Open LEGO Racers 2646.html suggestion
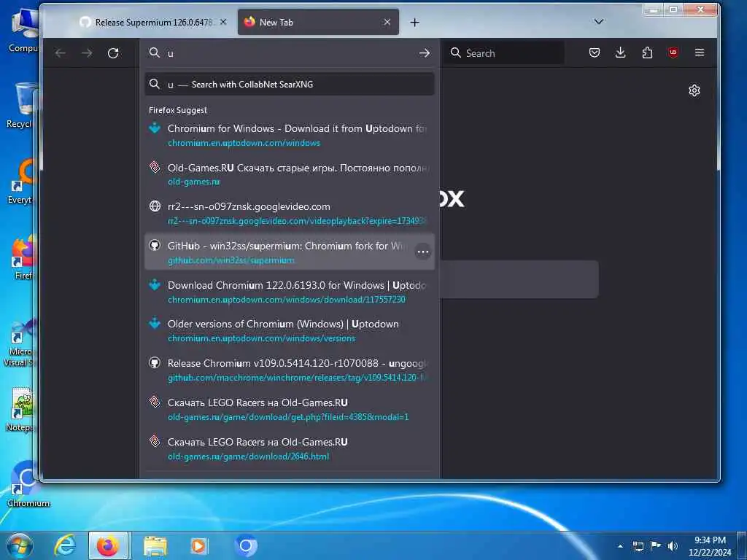The height and width of the screenshot is (560, 747). [290, 448]
